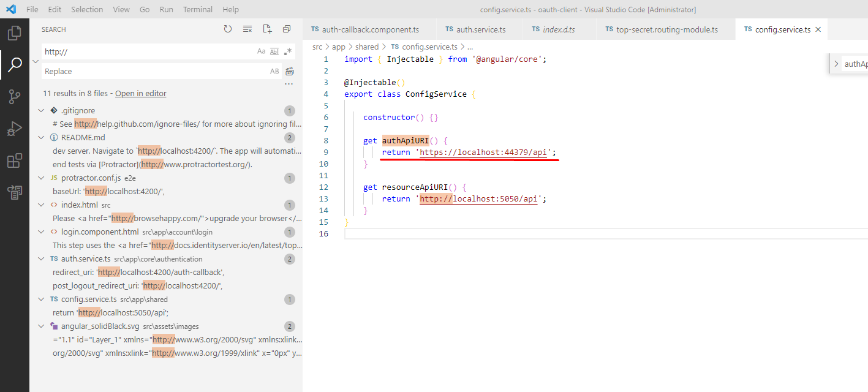Toggle Match Whole Word option
Image resolution: width=868 pixels, height=392 pixels.
coord(274,52)
